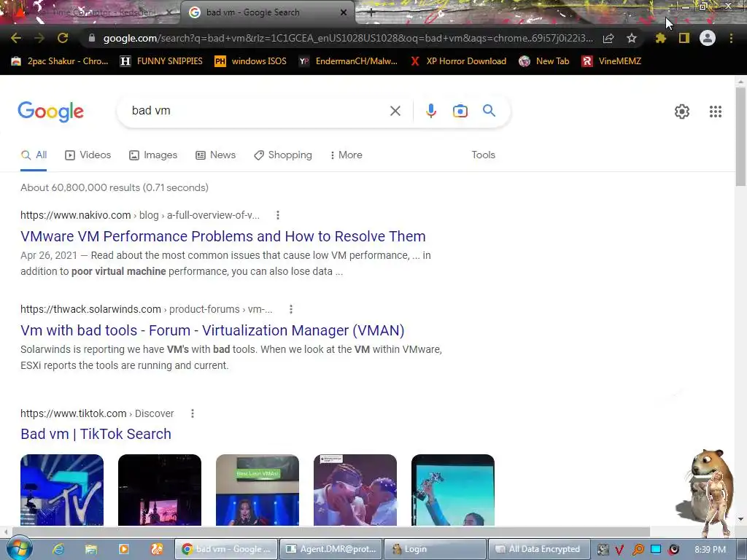
Task: Go back to the previous page
Action: pyautogui.click(x=15, y=38)
